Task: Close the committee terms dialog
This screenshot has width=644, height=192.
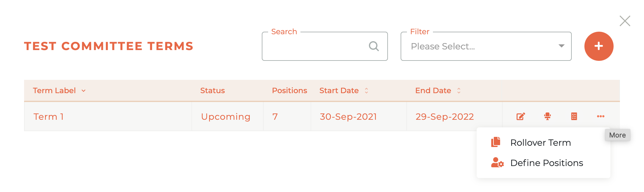Action: point(625,21)
